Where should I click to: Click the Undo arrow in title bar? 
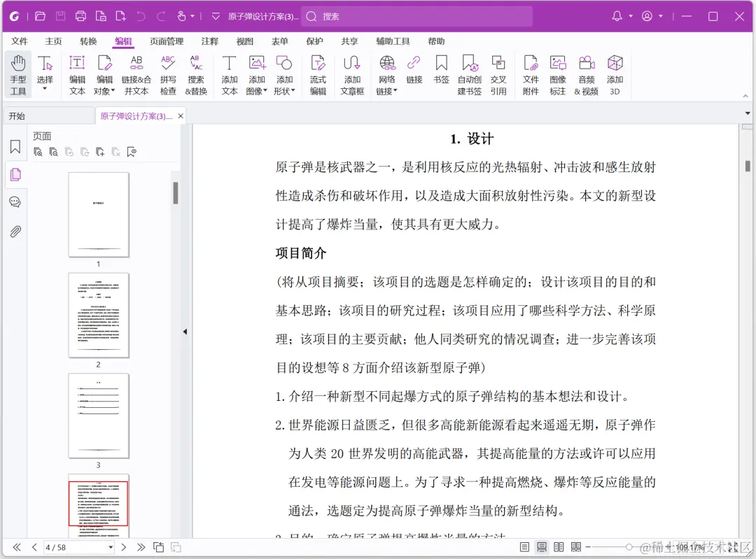(141, 16)
